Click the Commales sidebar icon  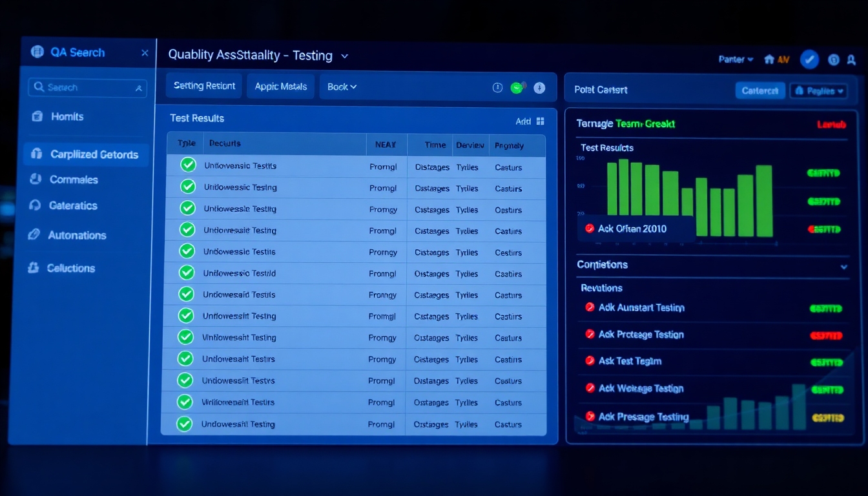[36, 180]
